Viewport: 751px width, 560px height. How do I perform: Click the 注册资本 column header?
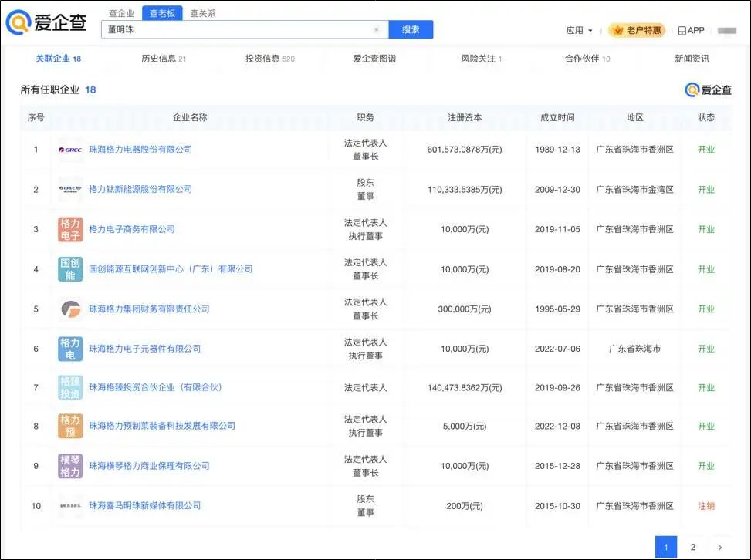pyautogui.click(x=465, y=117)
